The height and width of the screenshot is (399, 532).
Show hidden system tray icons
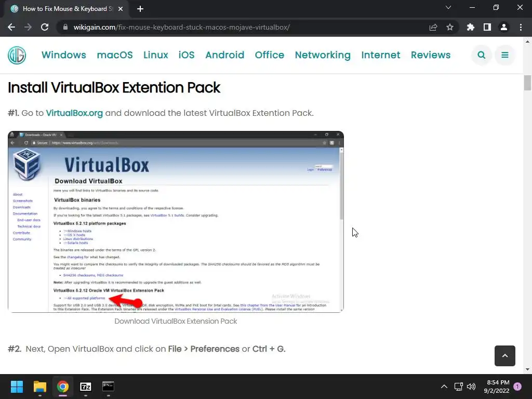[x=444, y=387]
